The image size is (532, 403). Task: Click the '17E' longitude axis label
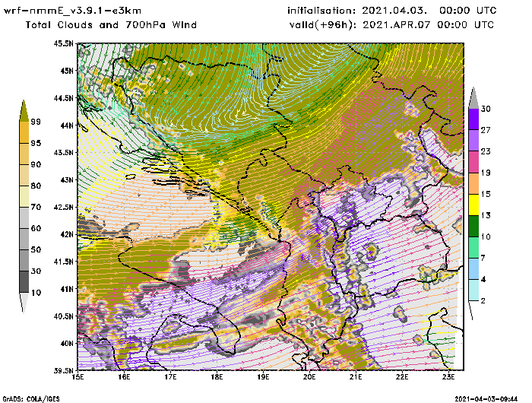pos(171,377)
